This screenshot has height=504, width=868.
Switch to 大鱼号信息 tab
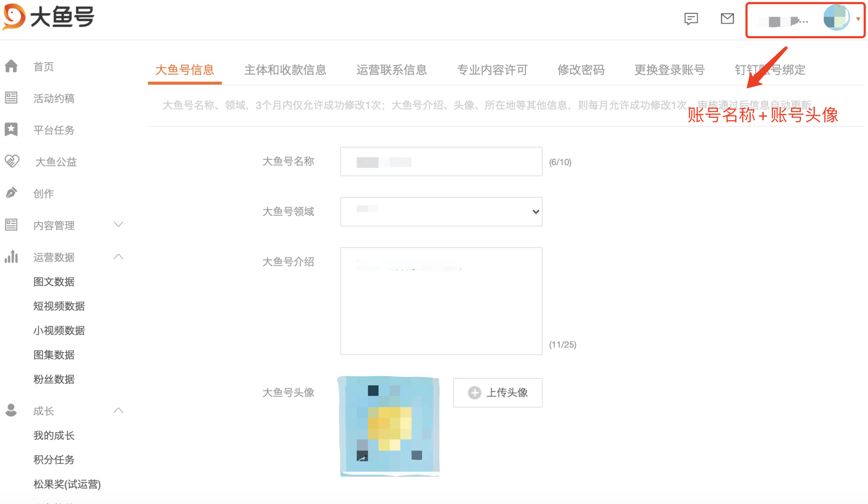(x=185, y=70)
